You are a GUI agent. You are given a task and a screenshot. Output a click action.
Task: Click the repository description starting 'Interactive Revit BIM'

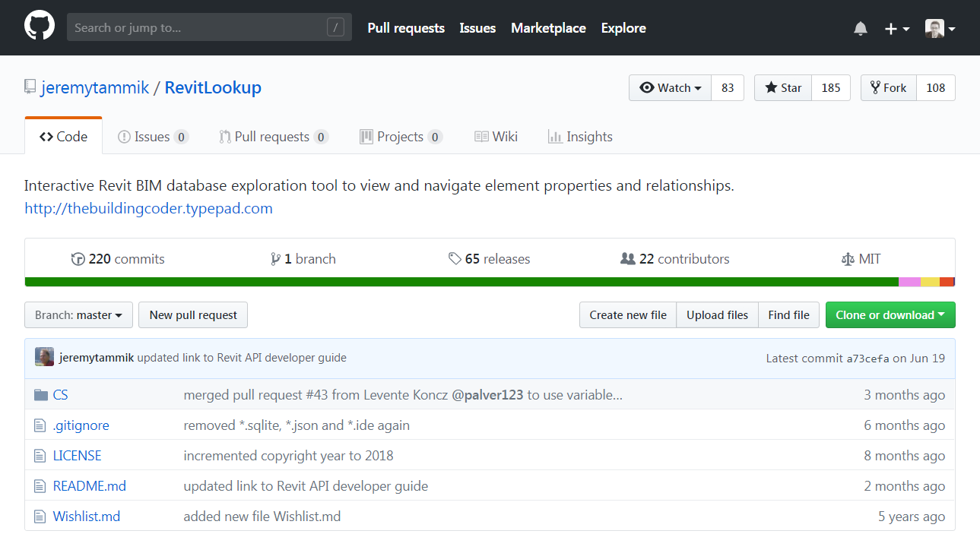tap(379, 185)
